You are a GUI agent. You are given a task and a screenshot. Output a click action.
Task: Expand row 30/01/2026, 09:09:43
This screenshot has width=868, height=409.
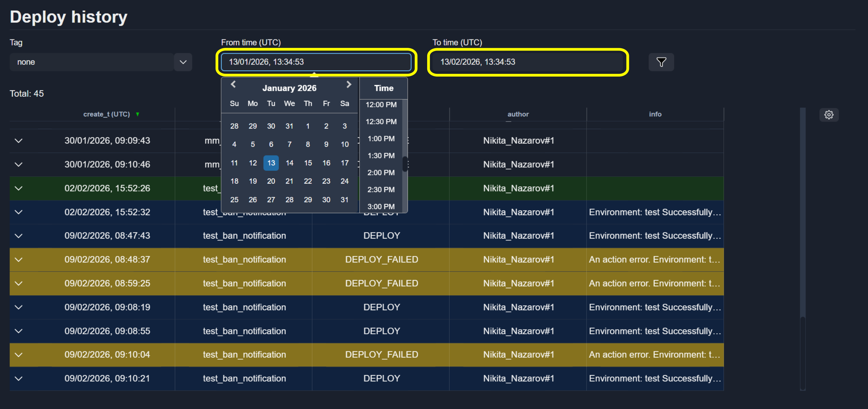click(19, 141)
